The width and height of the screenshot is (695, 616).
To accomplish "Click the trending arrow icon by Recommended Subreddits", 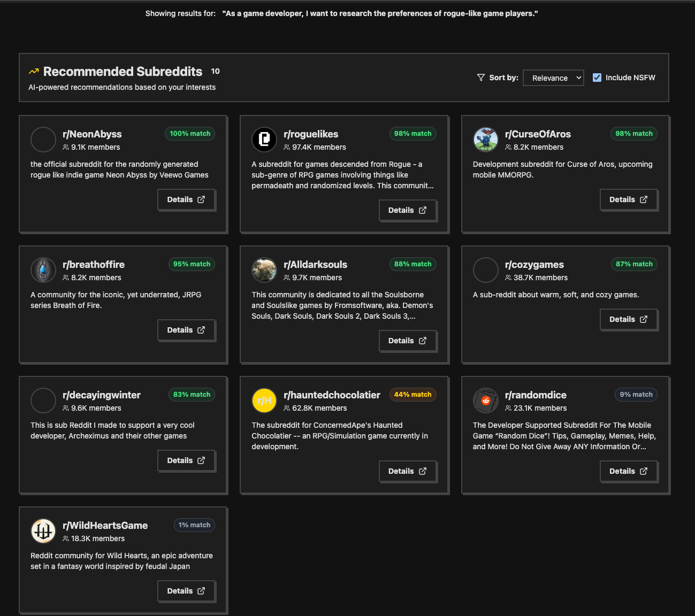I will (34, 72).
